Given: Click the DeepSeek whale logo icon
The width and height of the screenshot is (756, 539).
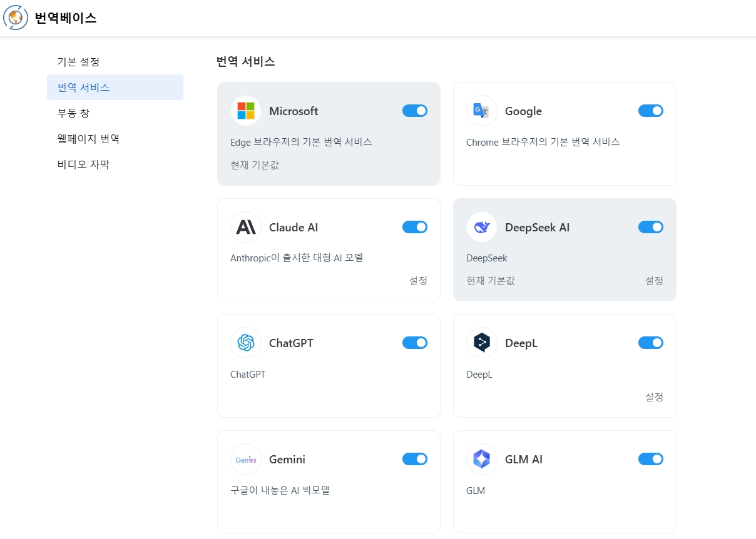Looking at the screenshot, I should pos(482,227).
